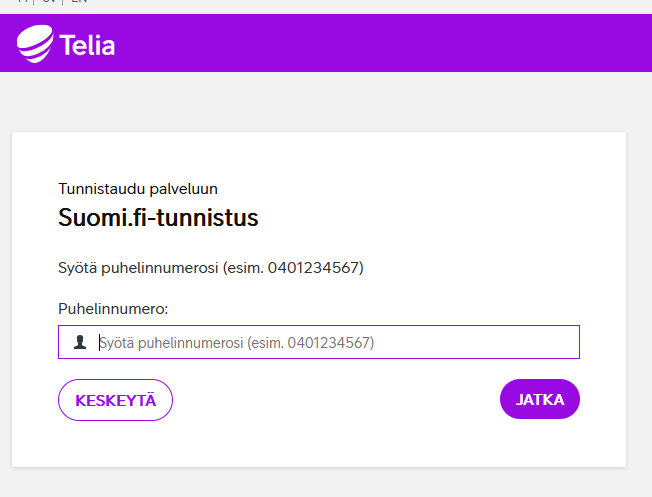Focus the Puhelinnumero phone number input
The image size is (652, 497).
[330, 342]
